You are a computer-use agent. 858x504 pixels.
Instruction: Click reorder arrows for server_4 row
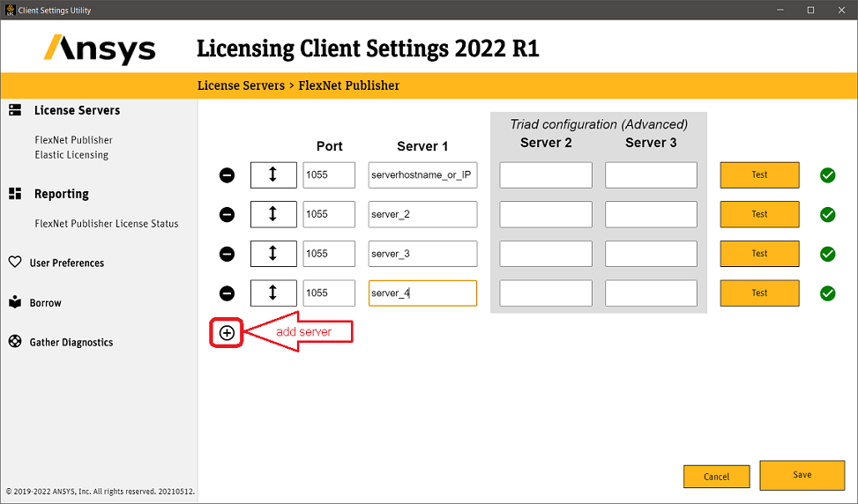273,293
